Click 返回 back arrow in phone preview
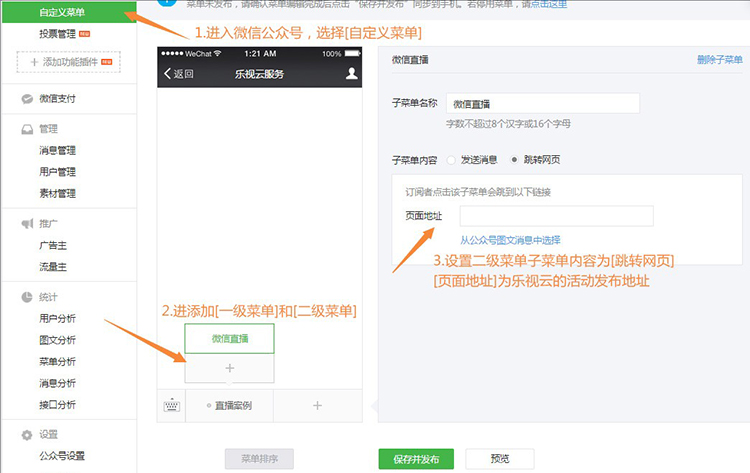This screenshot has height=473, width=750. [178, 74]
